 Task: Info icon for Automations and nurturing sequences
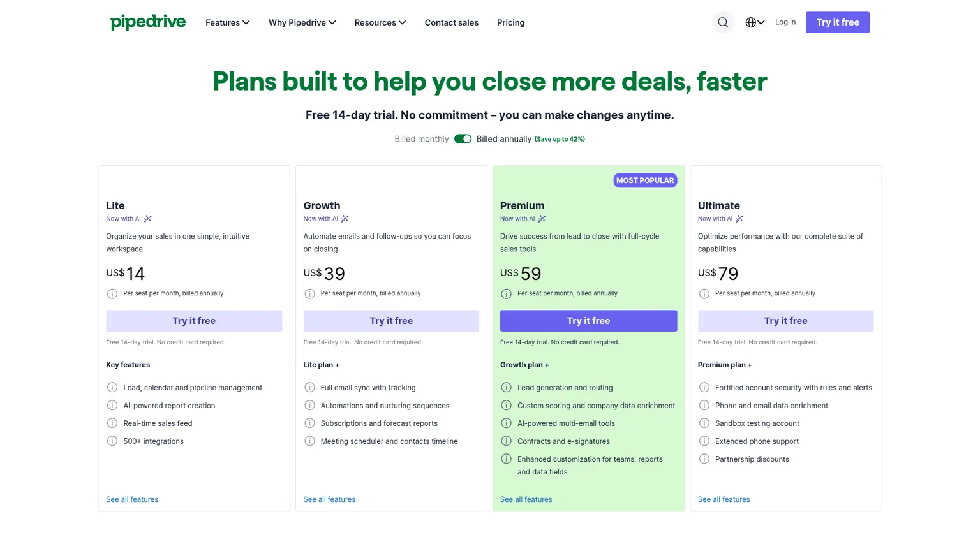(x=309, y=406)
